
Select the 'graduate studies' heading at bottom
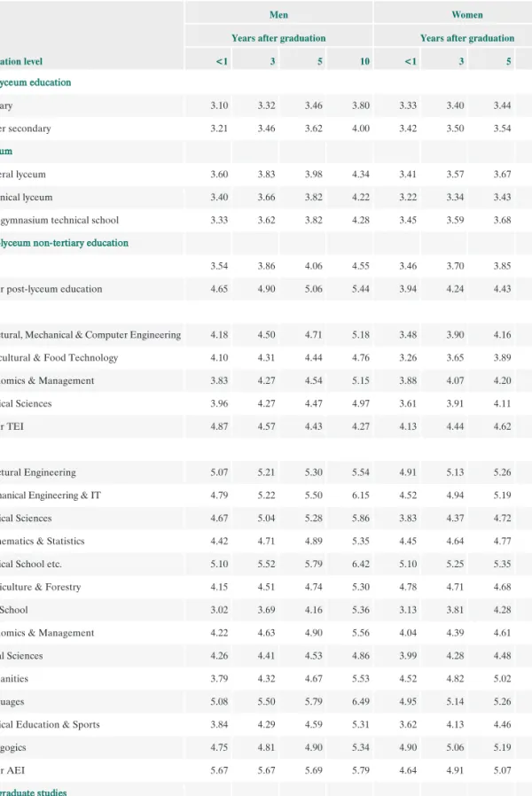point(34,791)
